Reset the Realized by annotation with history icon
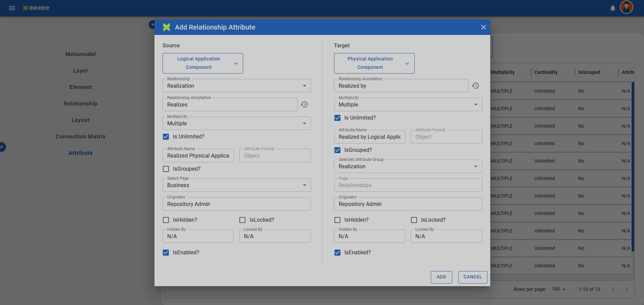 point(475,86)
